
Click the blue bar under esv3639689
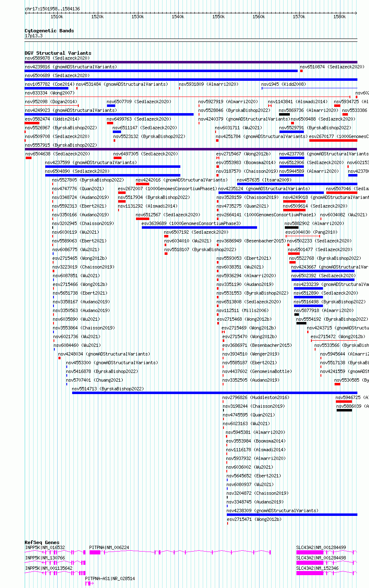(x=199, y=227)
